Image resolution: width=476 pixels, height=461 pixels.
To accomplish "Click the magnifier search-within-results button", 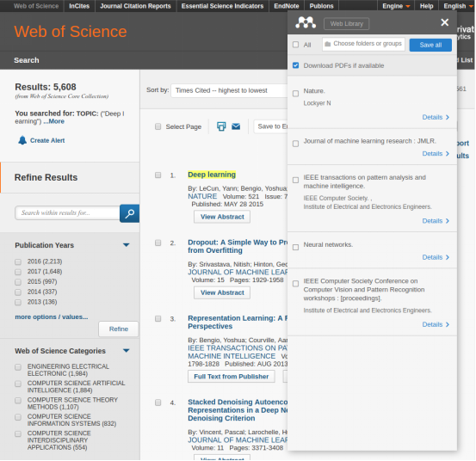I will 130,213.
